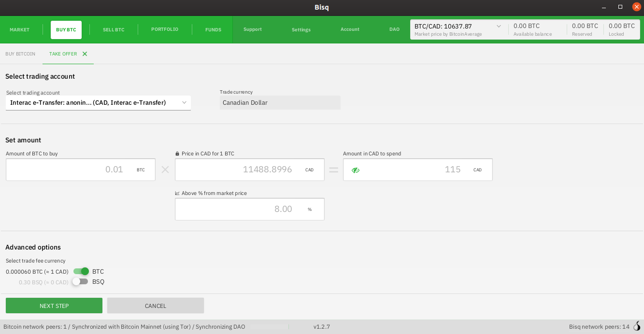Click the DAO synchronizing progress bar
Screen dimensions: 644x334
point(269,327)
